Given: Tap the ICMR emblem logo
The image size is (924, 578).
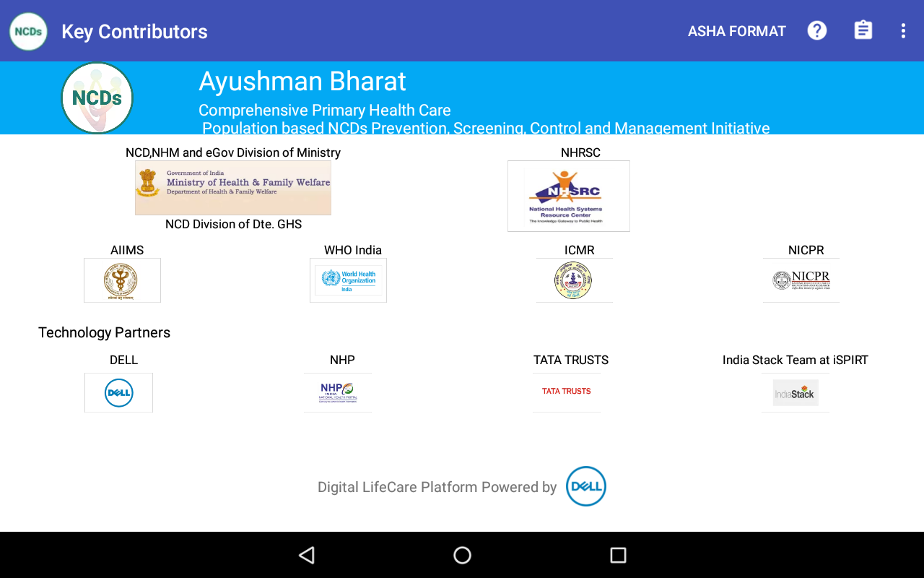Looking at the screenshot, I should point(574,280).
